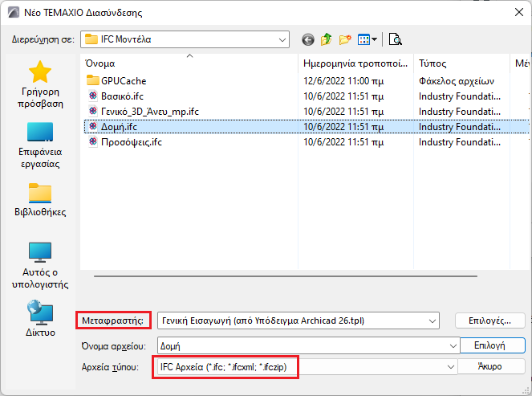This screenshot has width=532, height=396.
Task: Create a new folder
Action: (x=345, y=39)
